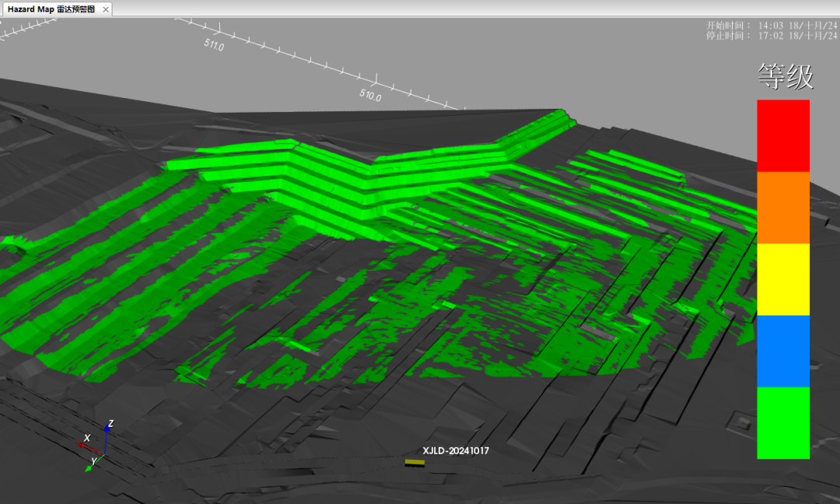Select the green legend color band
The image size is (840, 504).
pyautogui.click(x=783, y=423)
